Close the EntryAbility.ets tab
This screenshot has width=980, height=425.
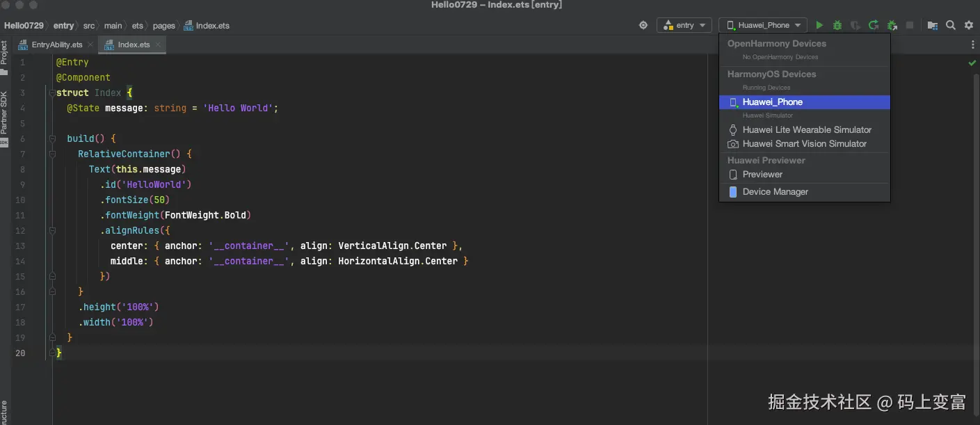point(90,45)
